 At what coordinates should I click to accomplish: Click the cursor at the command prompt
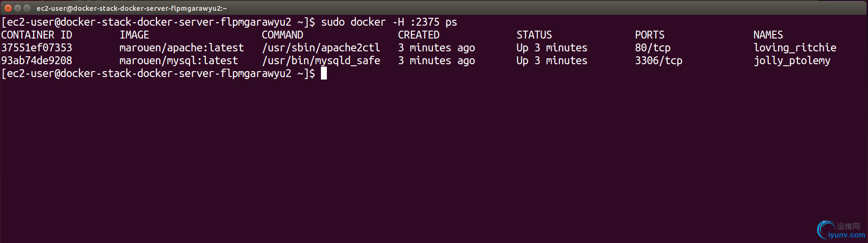click(x=324, y=73)
